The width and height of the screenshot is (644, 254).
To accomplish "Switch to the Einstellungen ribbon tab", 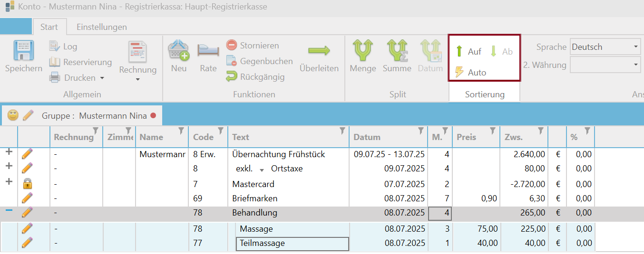I will (x=102, y=27).
